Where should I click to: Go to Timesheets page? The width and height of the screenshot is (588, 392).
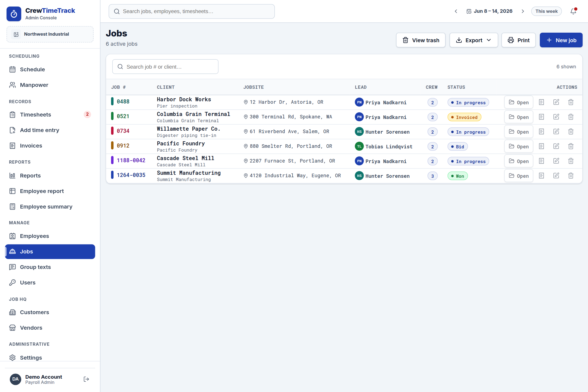[x=50, y=115]
